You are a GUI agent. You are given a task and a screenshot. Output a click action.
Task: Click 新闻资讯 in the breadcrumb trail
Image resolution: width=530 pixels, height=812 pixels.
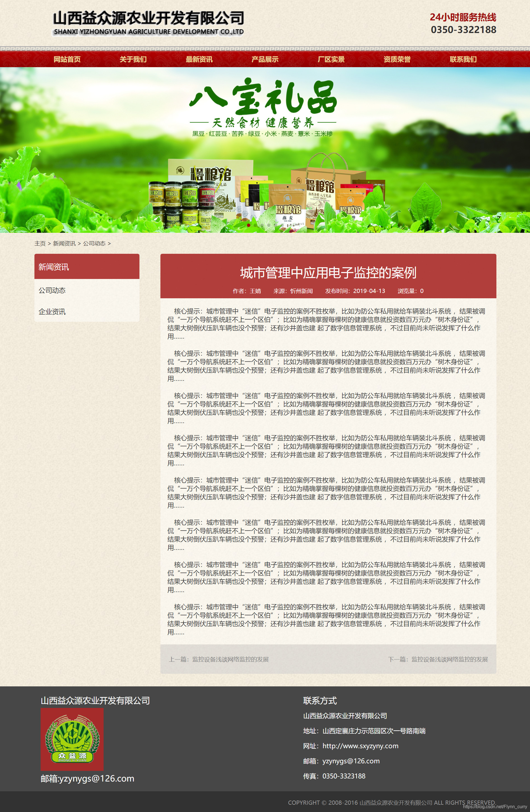pyautogui.click(x=64, y=243)
